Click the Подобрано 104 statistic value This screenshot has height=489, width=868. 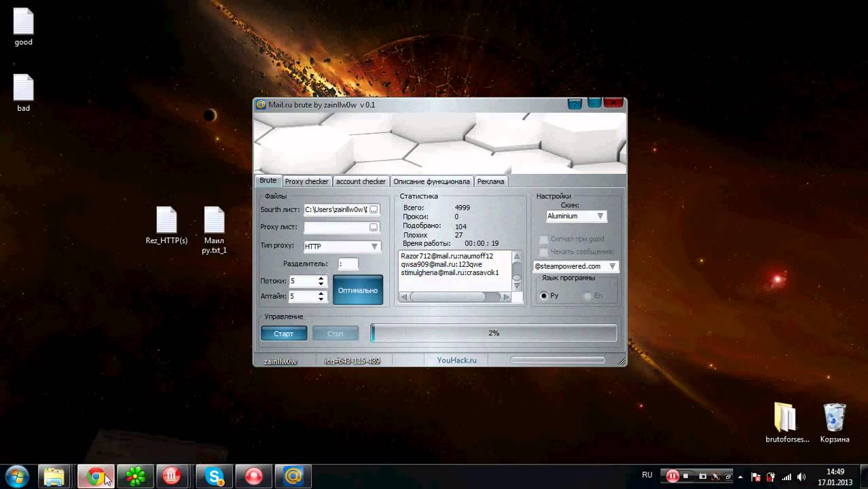point(460,227)
